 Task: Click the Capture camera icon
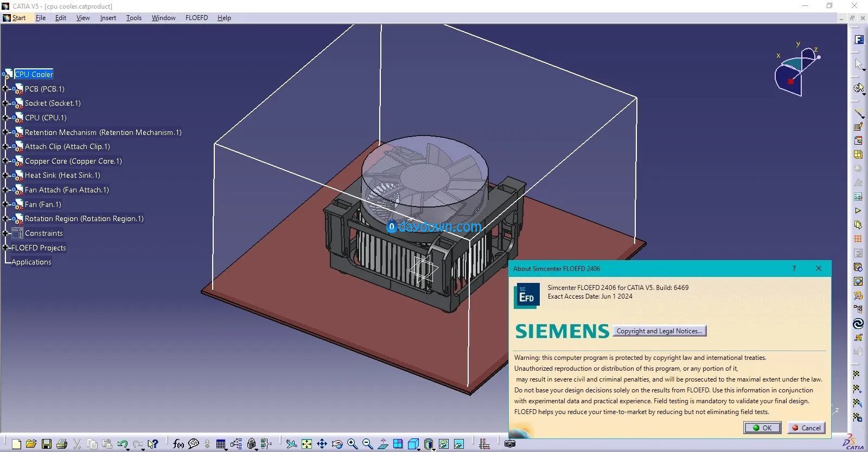[x=510, y=444]
